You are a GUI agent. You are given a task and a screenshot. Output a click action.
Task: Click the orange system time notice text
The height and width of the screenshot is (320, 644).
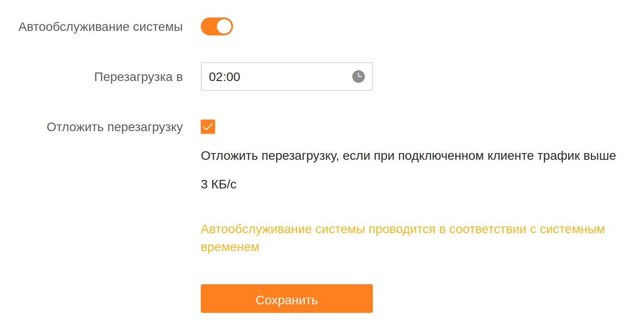pos(402,230)
